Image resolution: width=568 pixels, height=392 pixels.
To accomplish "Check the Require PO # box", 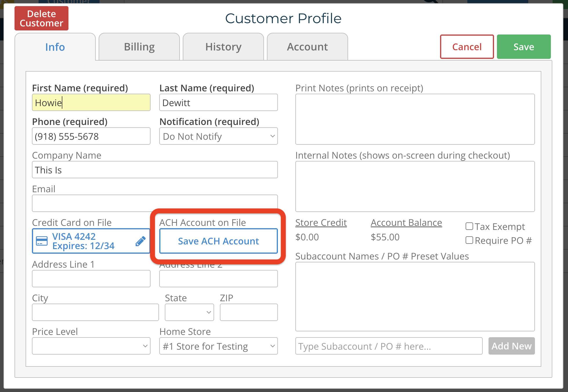I will (469, 240).
